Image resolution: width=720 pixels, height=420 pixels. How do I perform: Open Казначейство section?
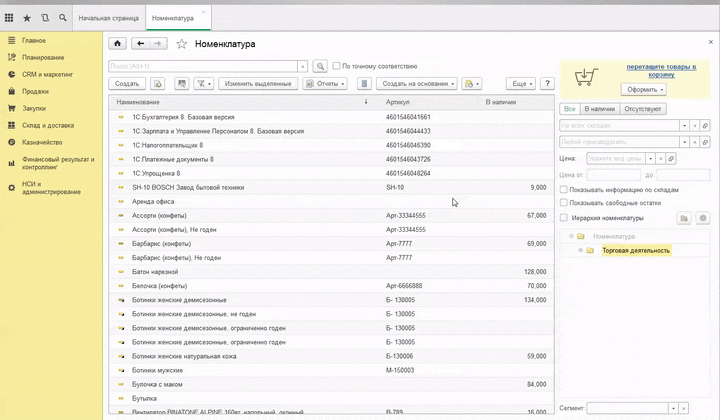pyautogui.click(x=42, y=142)
